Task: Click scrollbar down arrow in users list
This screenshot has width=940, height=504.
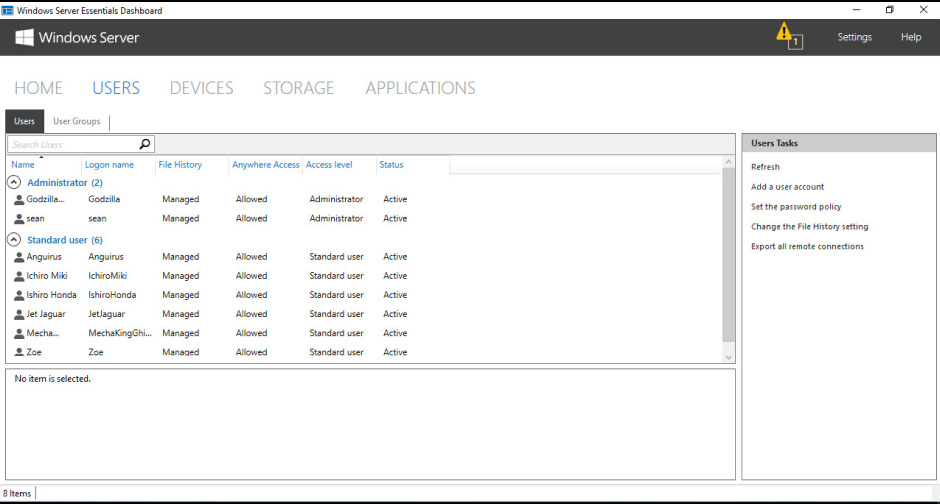Action: [x=728, y=357]
